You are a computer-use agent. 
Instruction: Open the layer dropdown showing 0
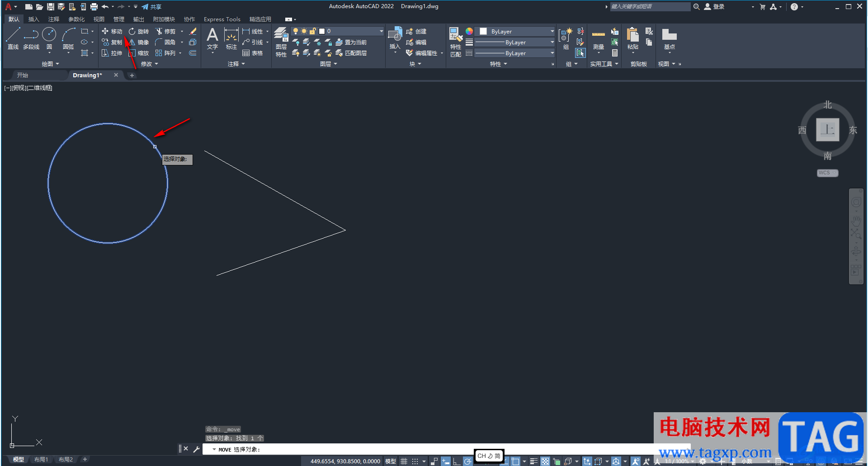tap(337, 31)
